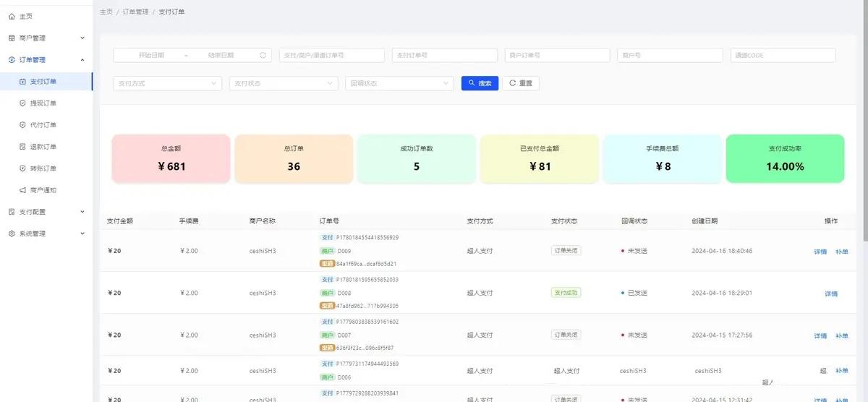Click the 支付配置 icon in sidebar
Image resolution: width=868 pixels, height=402 pixels.
12,212
